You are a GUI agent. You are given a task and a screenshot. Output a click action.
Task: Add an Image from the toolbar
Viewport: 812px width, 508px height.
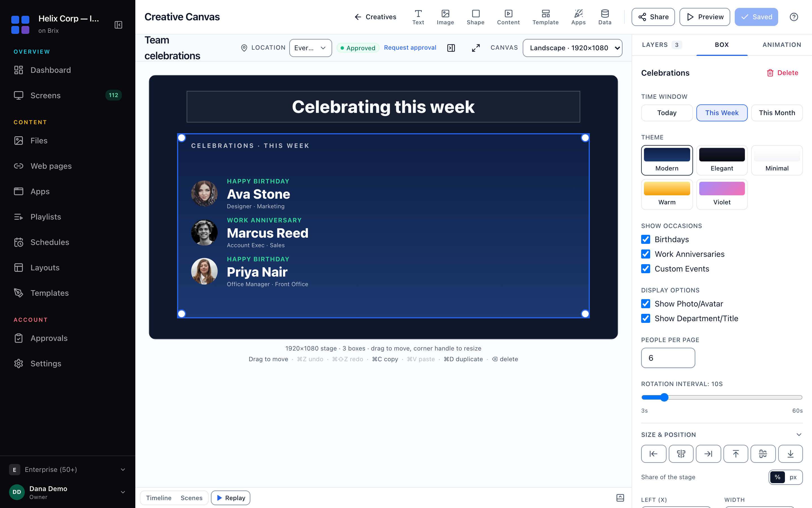[445, 17]
